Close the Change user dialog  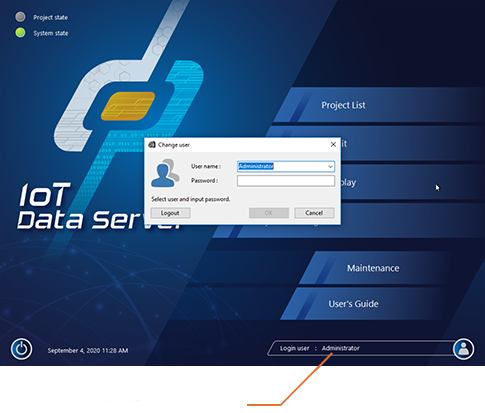click(333, 144)
